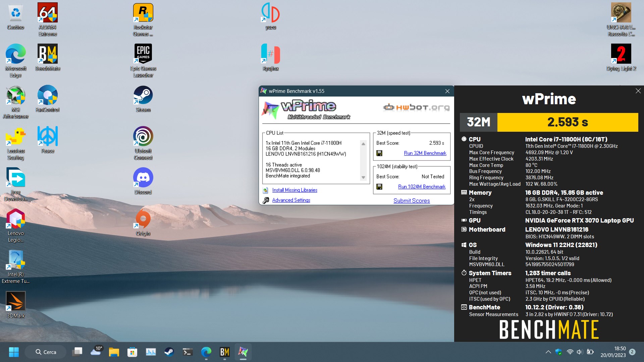Close the wPrime Benchmark window
Viewport: 644px width, 362px height.
click(x=447, y=91)
